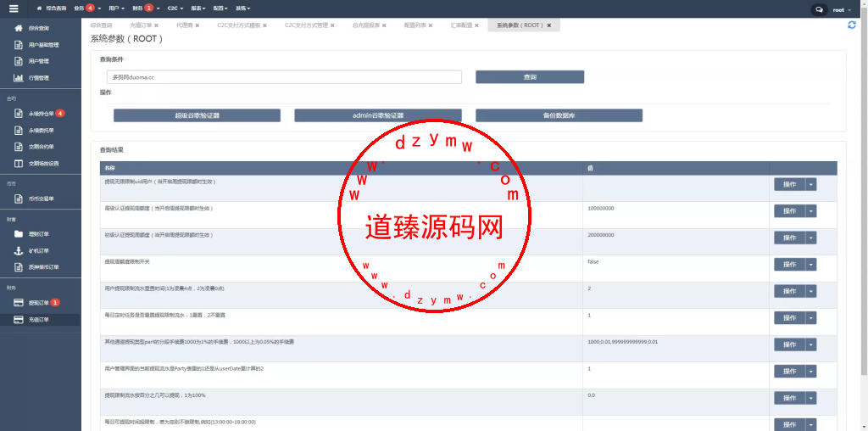Image resolution: width=868 pixels, height=431 pixels.
Task: Open 用户管理 in the sidebar
Action: [40, 61]
